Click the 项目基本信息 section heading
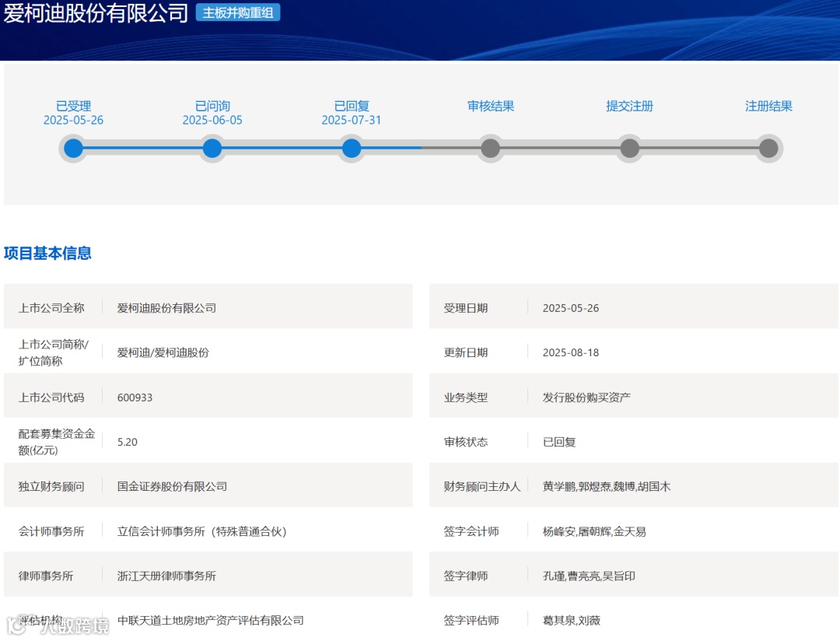 click(47, 253)
